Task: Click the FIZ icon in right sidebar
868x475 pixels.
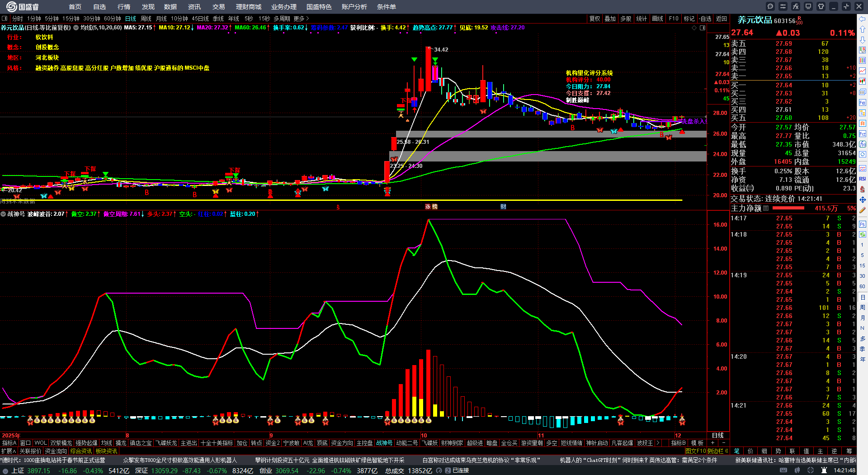Action: pyautogui.click(x=863, y=134)
